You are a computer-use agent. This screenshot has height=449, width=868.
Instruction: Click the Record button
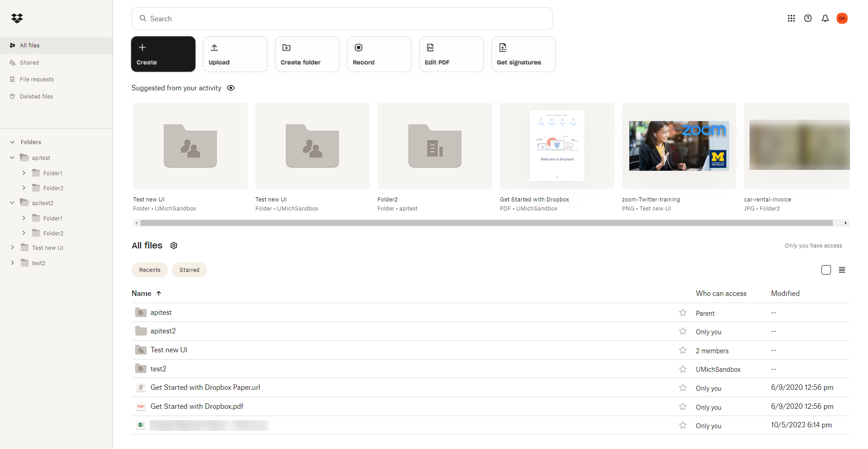coord(379,54)
